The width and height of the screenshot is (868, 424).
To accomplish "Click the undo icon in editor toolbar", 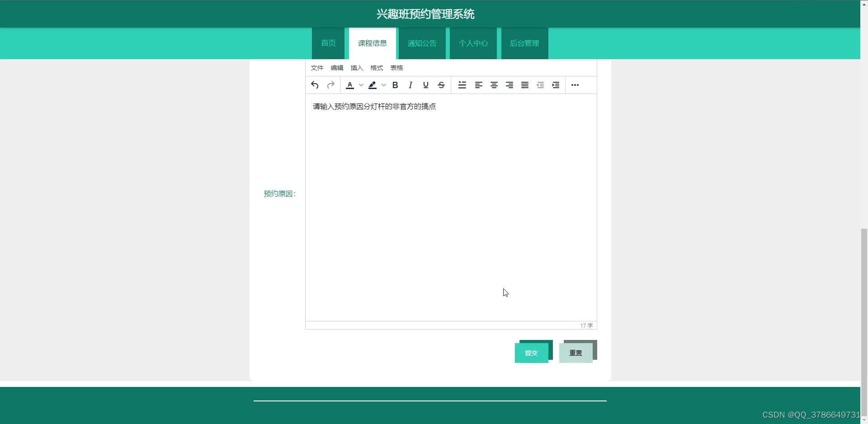I will tap(315, 85).
